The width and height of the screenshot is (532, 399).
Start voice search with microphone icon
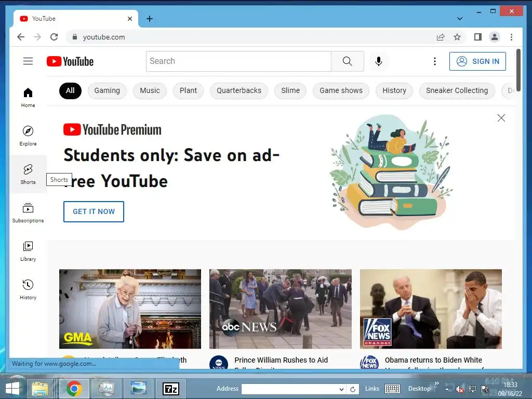379,61
